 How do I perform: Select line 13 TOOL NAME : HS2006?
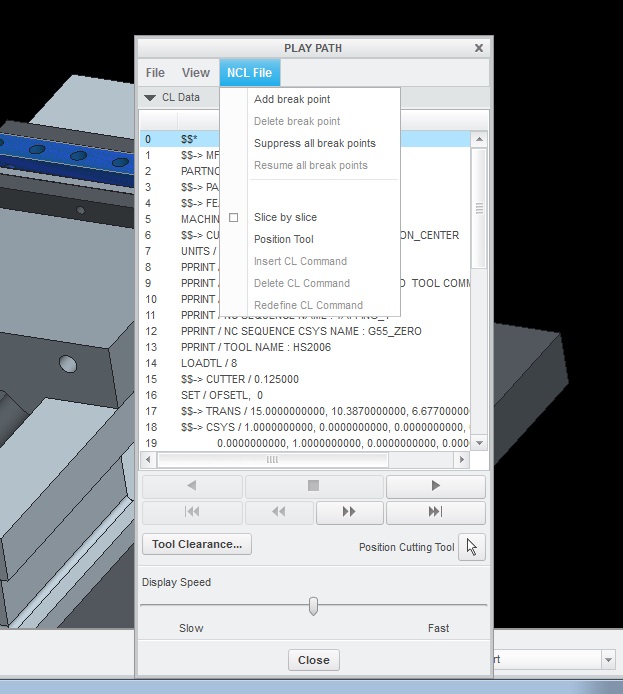tap(305, 347)
